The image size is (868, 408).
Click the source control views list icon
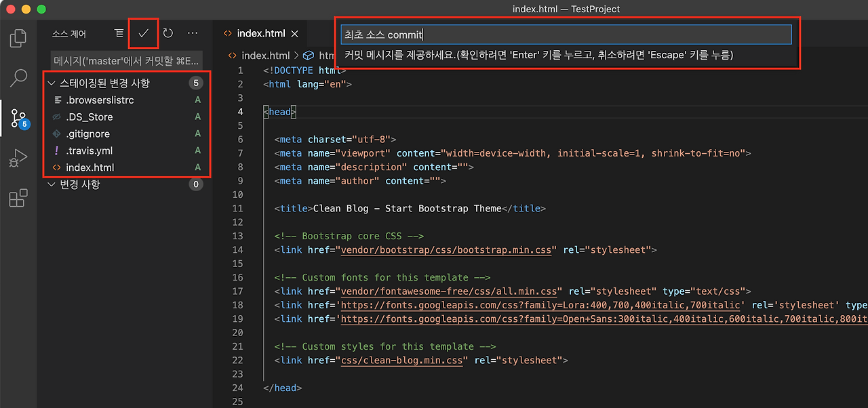click(119, 33)
